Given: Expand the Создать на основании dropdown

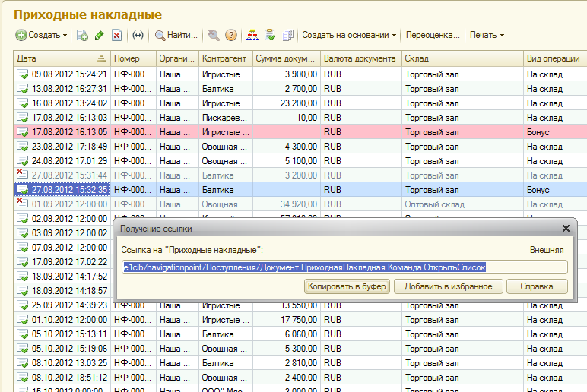Looking at the screenshot, I should click(350, 35).
